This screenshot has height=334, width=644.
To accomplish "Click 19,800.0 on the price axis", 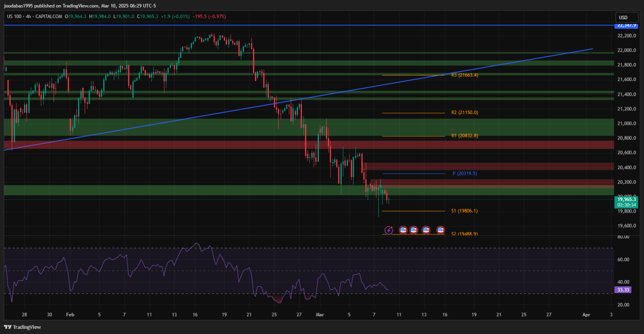I will 626,211.
